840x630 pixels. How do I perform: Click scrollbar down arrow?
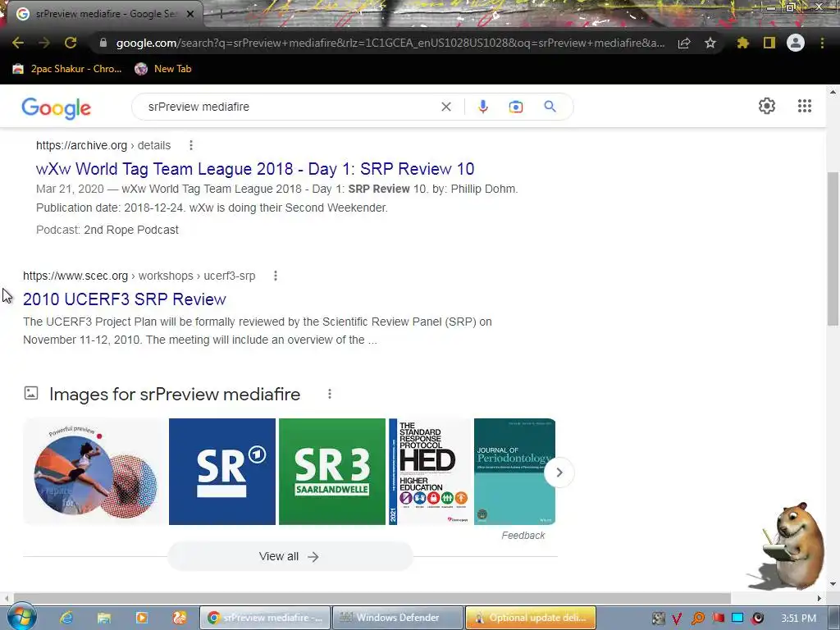point(833,584)
